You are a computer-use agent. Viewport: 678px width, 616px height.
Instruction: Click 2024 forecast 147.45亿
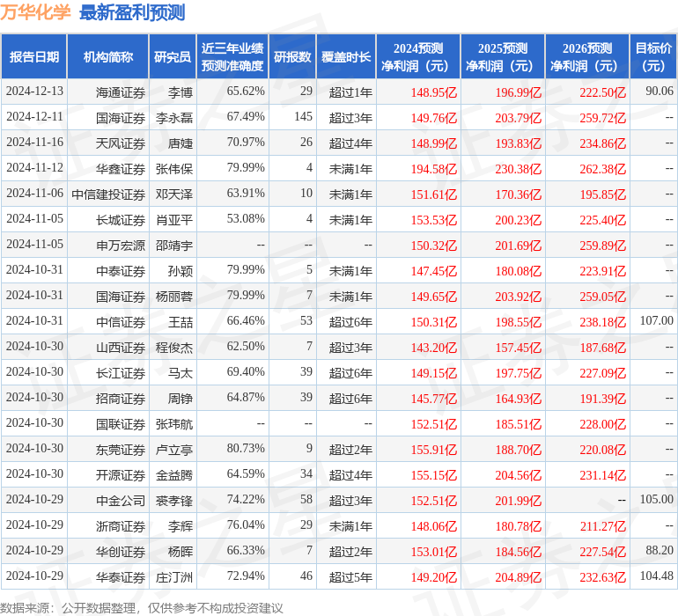[x=434, y=271]
